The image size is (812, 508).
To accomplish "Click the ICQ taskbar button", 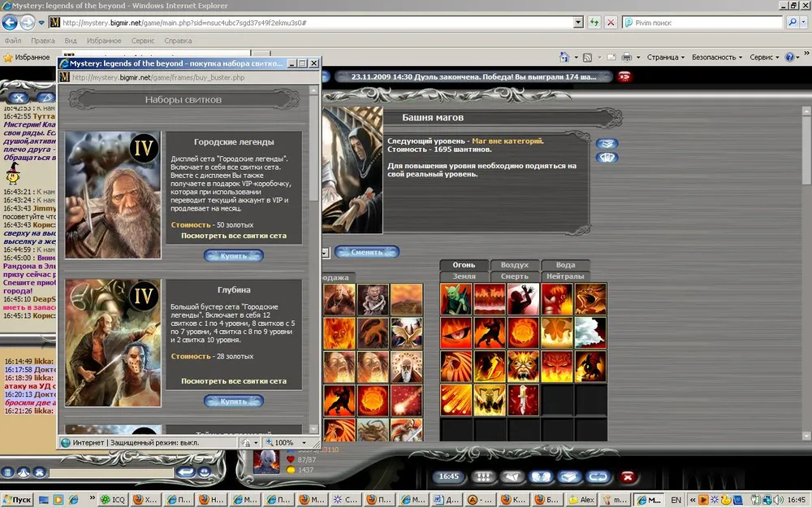I will tap(113, 500).
